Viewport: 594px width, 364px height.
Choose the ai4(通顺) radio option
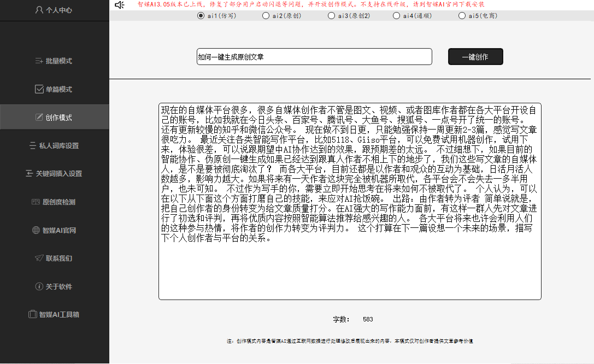(397, 16)
